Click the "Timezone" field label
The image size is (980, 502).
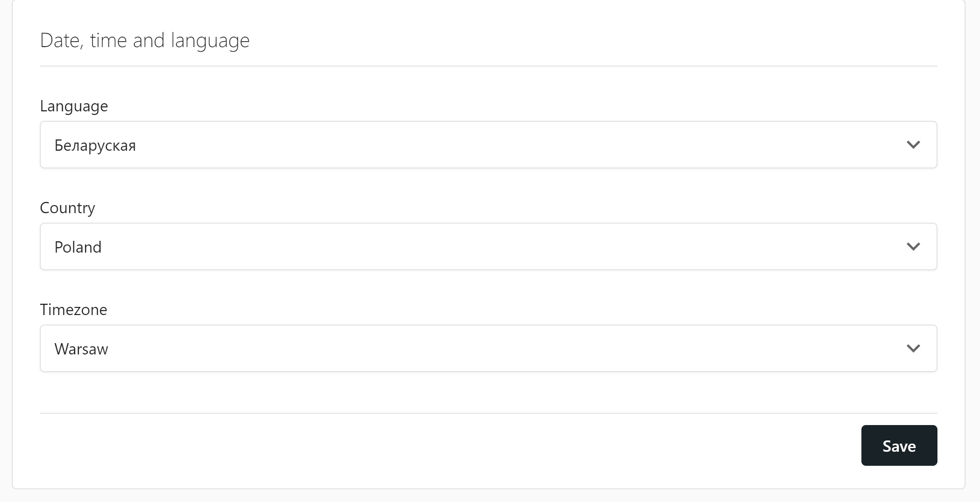pos(73,310)
